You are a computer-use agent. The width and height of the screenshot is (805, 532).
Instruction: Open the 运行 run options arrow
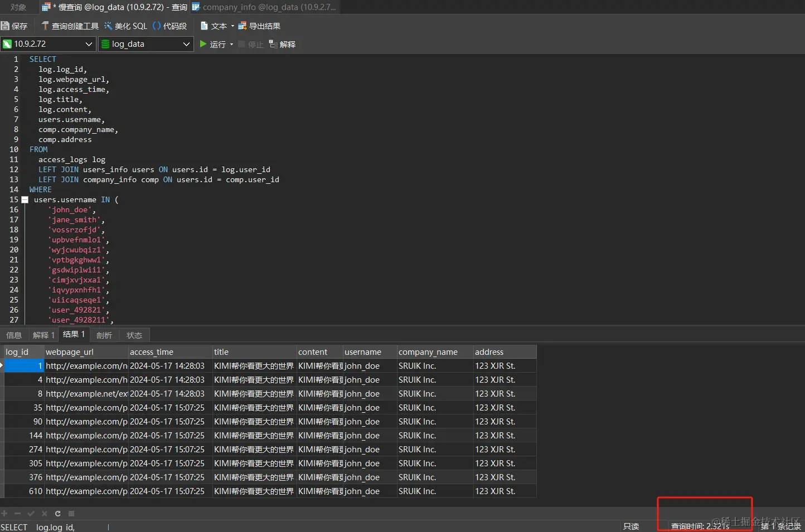(x=231, y=45)
